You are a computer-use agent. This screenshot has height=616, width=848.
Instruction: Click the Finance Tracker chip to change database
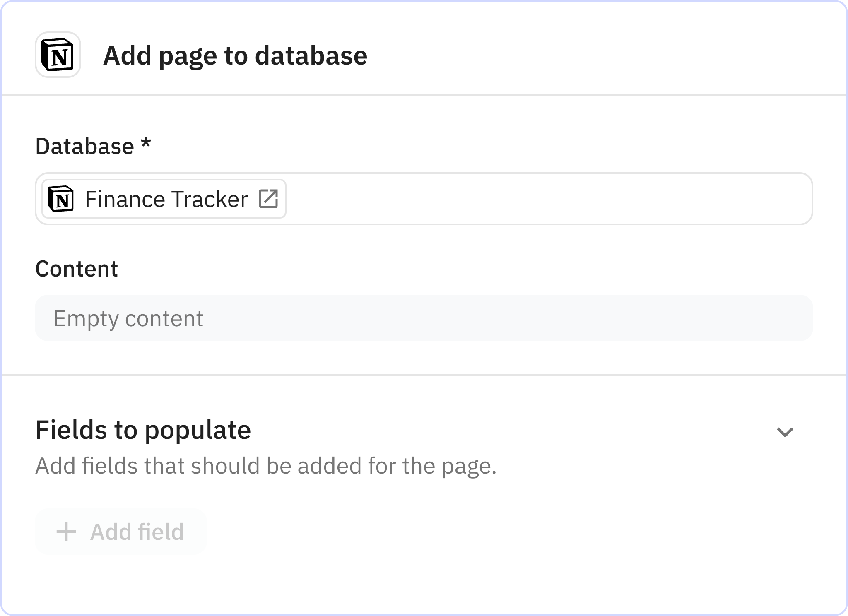pos(165,199)
